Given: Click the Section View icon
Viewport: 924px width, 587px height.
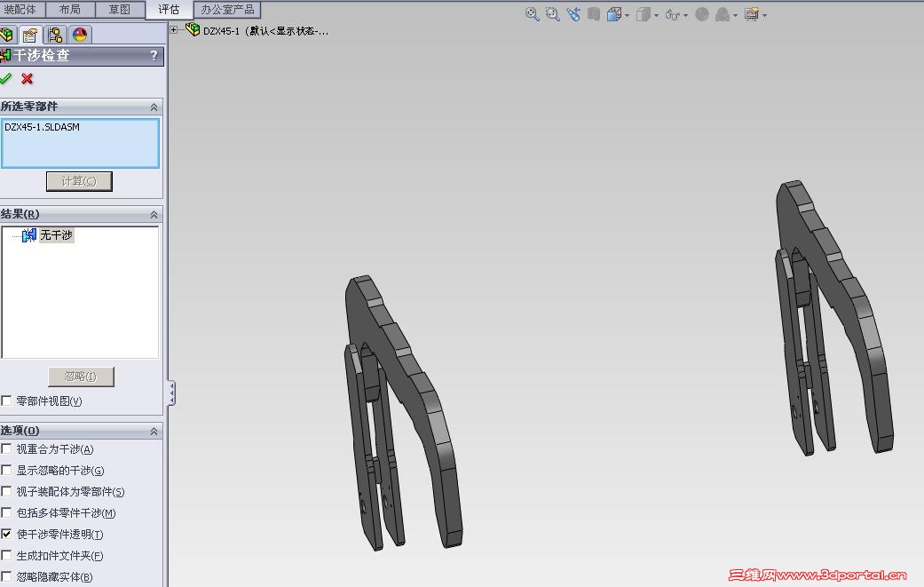Looking at the screenshot, I should point(594,15).
